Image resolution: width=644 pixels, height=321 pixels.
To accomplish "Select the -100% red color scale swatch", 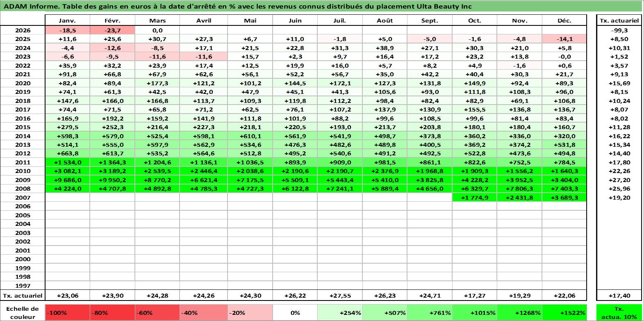I will click(x=67, y=313).
